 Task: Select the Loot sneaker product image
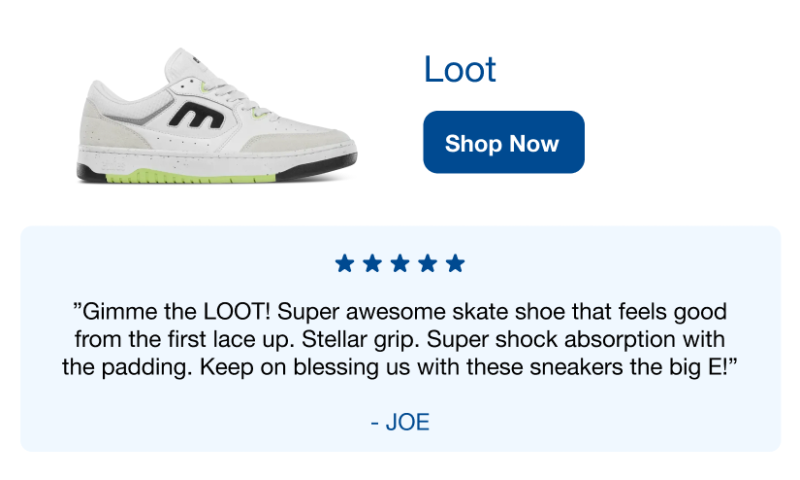[217, 116]
